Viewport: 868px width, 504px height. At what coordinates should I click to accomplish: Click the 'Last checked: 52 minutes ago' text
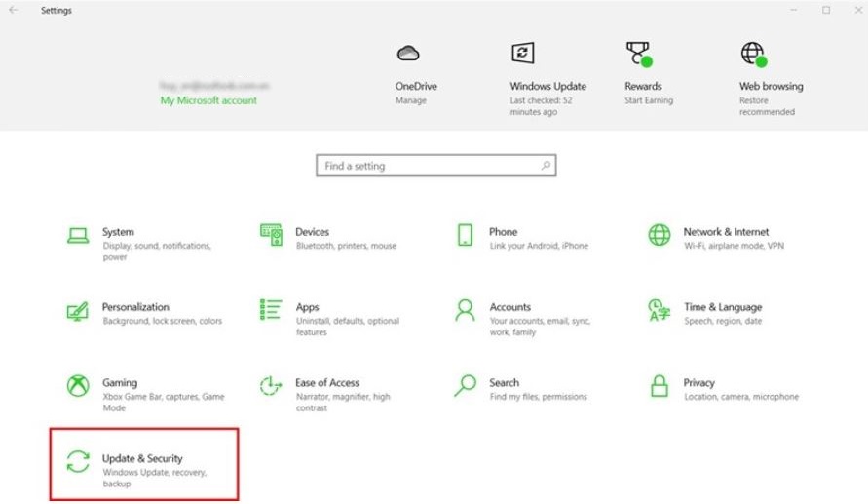(x=541, y=106)
